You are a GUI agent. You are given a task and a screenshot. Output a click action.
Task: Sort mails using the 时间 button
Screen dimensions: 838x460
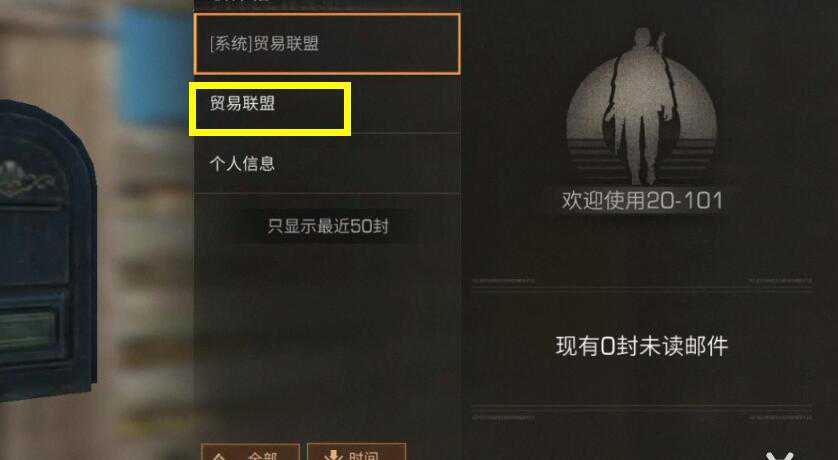[x=356, y=452]
